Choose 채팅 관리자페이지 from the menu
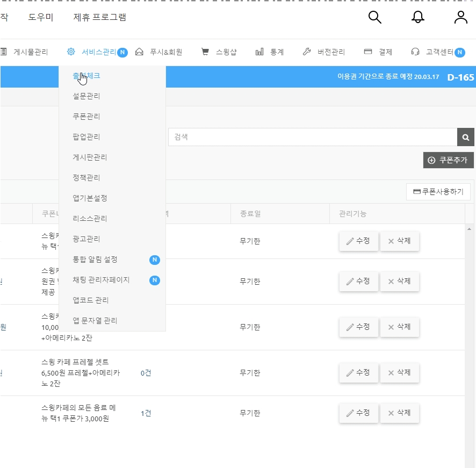This screenshot has width=476, height=468. coord(101,280)
